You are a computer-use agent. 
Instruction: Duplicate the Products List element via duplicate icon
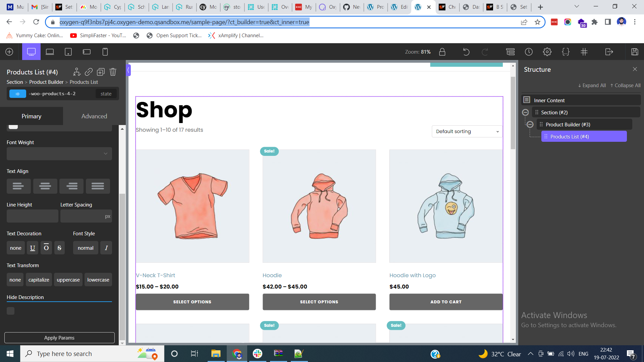(x=101, y=72)
